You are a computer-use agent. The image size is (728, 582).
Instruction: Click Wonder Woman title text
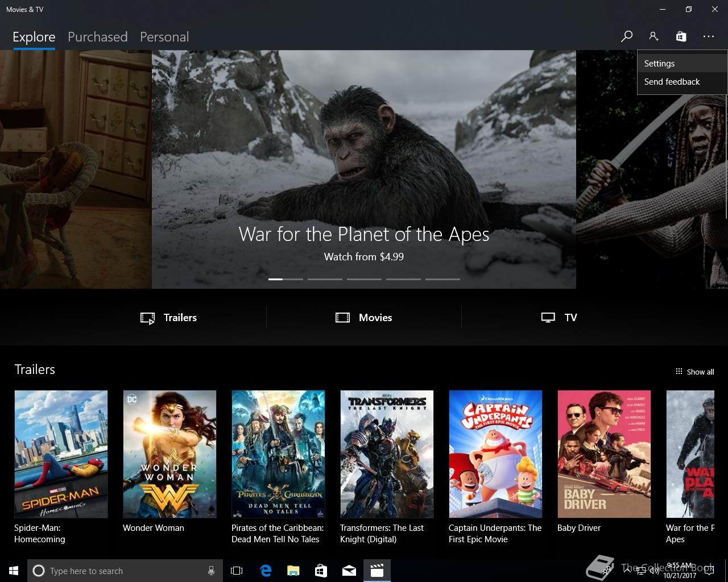(154, 528)
